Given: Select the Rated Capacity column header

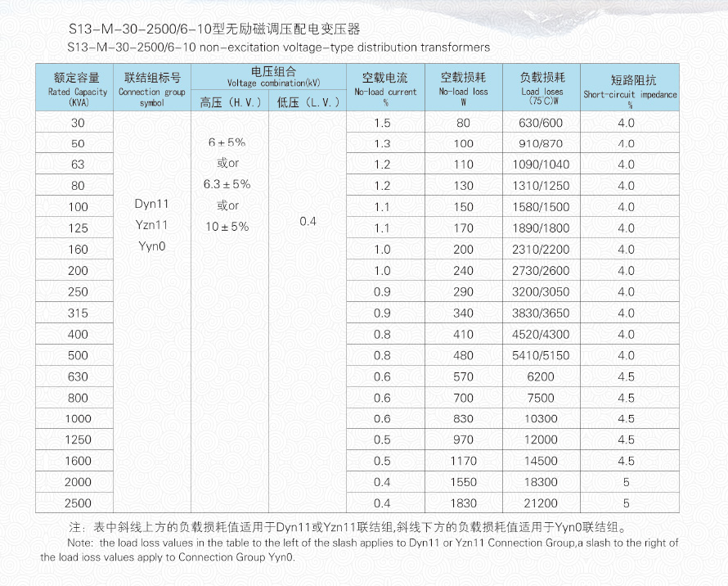Looking at the screenshot, I should [x=77, y=86].
